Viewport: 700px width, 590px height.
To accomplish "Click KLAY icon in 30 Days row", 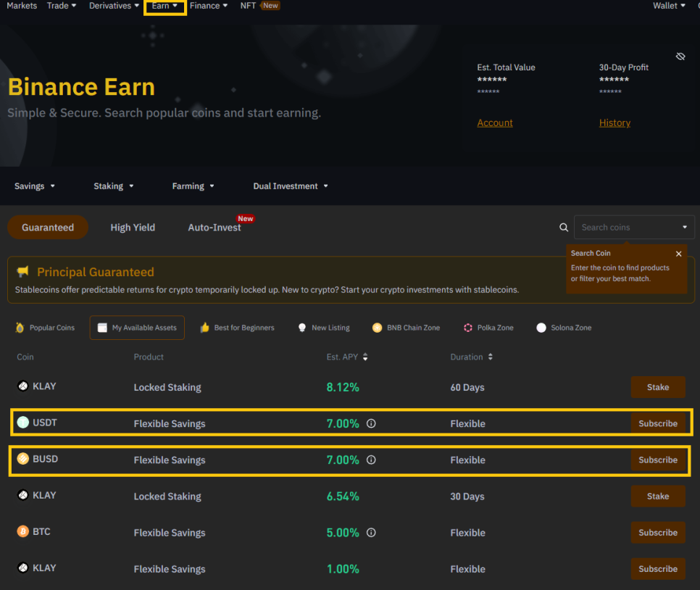I will coord(22,495).
